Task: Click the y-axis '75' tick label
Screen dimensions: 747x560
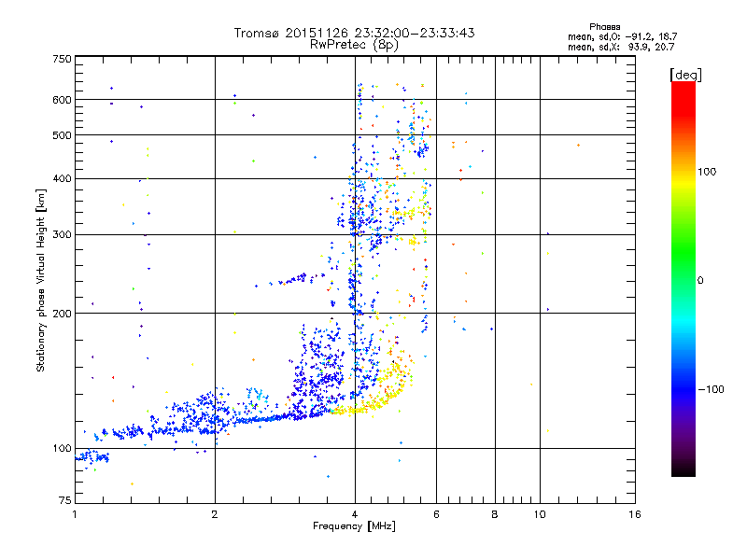Action: [65, 500]
